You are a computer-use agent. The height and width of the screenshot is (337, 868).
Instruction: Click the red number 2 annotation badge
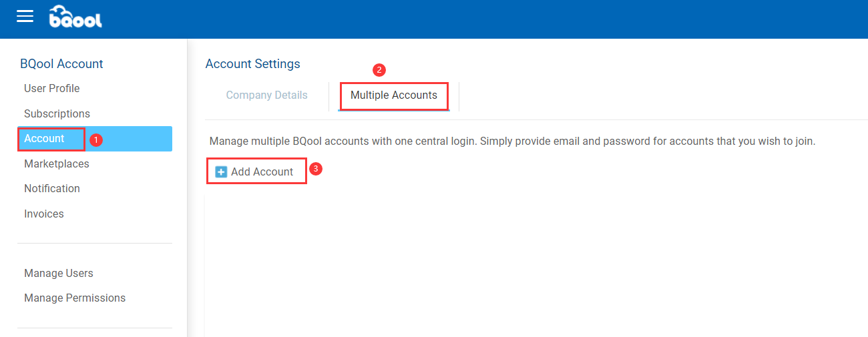click(379, 69)
